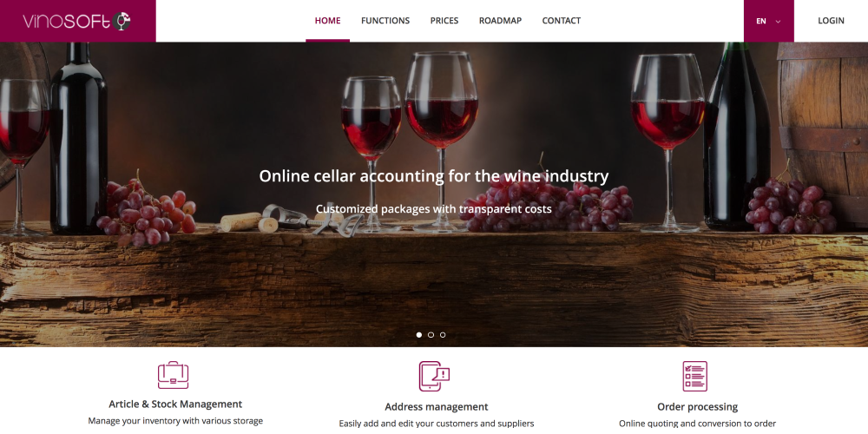Click the hero banner headline text
The image size is (868, 434).
tap(434, 176)
